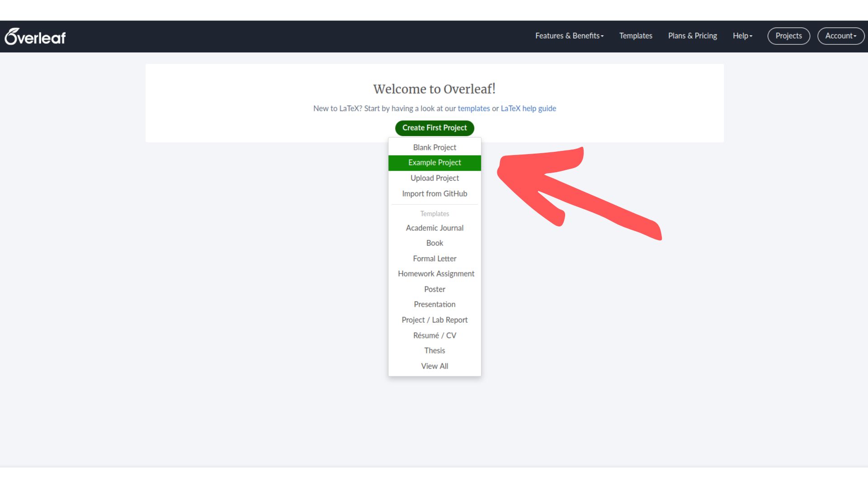868x488 pixels.
Task: Open Plans & Pricing page
Action: point(693,36)
